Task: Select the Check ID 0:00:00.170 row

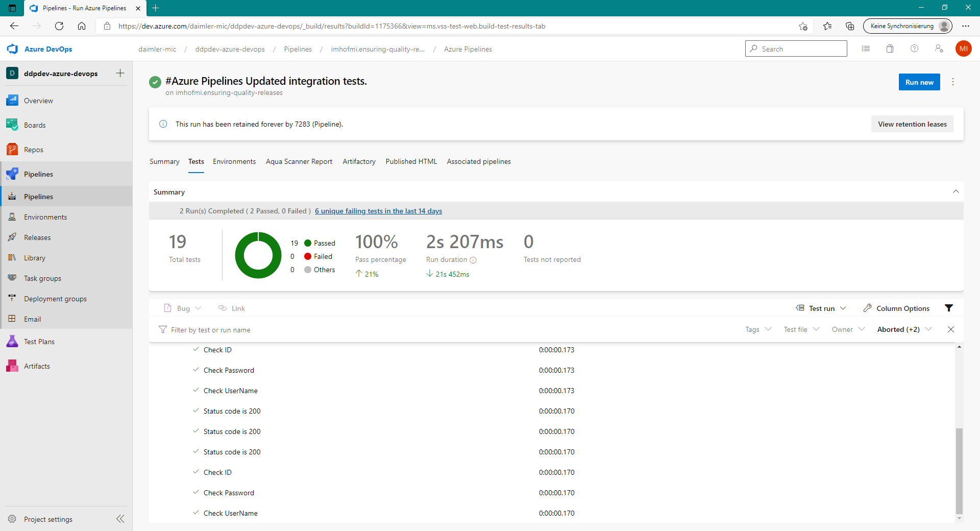Action: [x=551, y=472]
